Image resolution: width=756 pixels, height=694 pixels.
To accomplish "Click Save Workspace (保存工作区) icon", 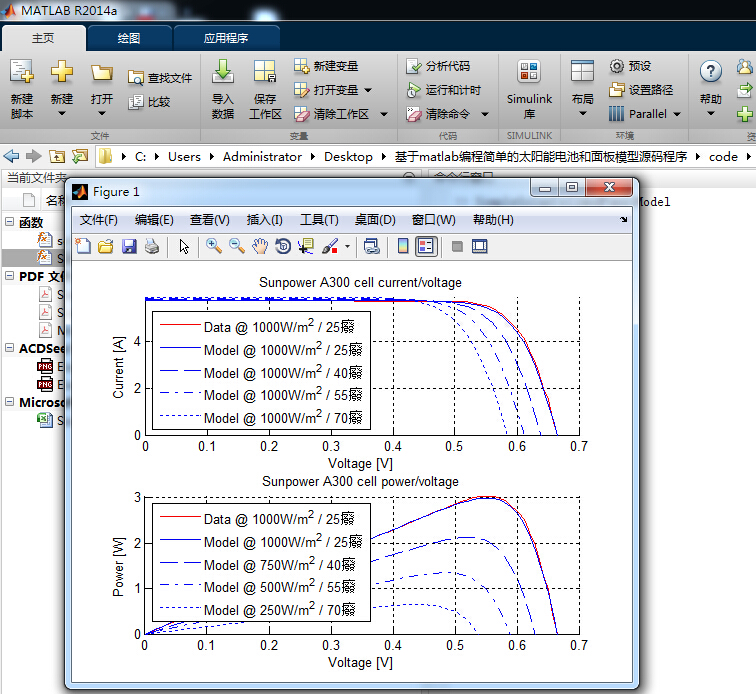I will coord(265,71).
